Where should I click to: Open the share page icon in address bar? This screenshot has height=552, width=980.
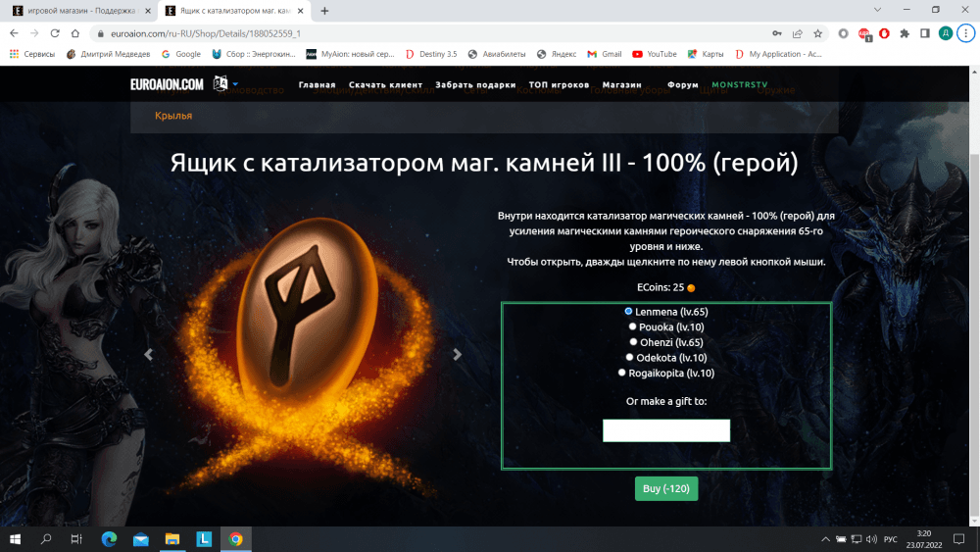(798, 33)
